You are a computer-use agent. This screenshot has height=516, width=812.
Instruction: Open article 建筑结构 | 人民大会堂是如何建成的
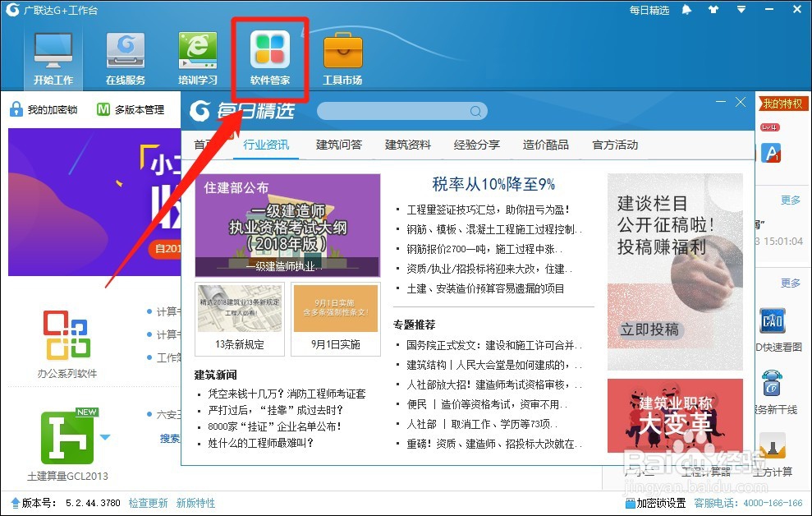494,365
